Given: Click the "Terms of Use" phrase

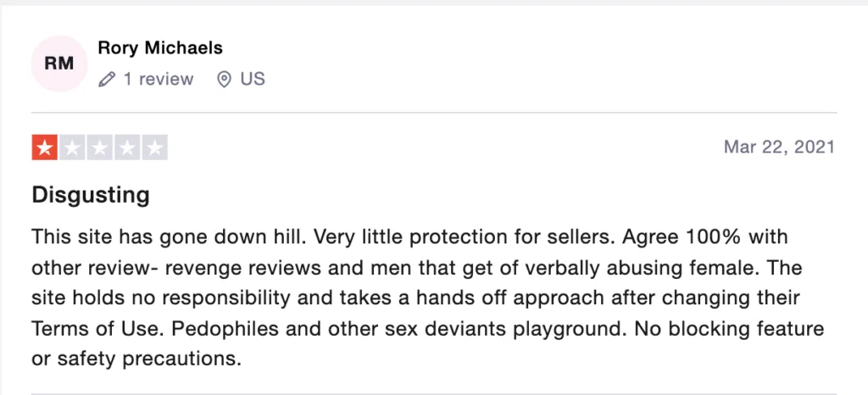Looking at the screenshot, I should tap(97, 329).
